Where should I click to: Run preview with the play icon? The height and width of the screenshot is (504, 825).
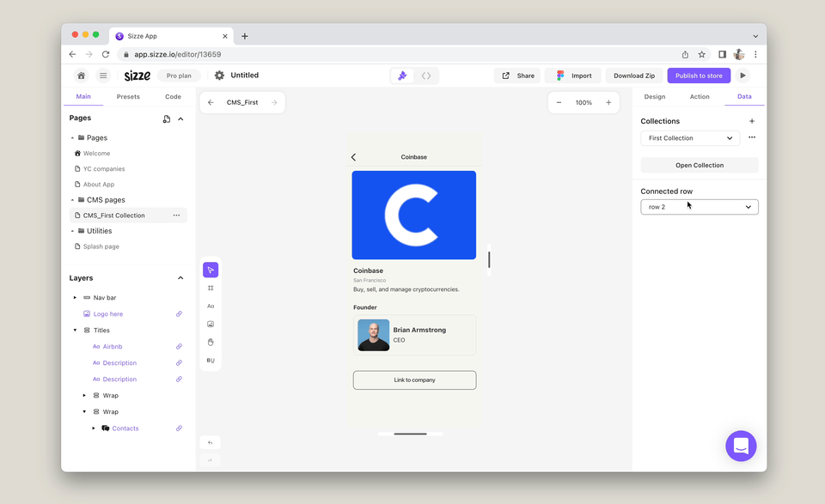point(742,76)
